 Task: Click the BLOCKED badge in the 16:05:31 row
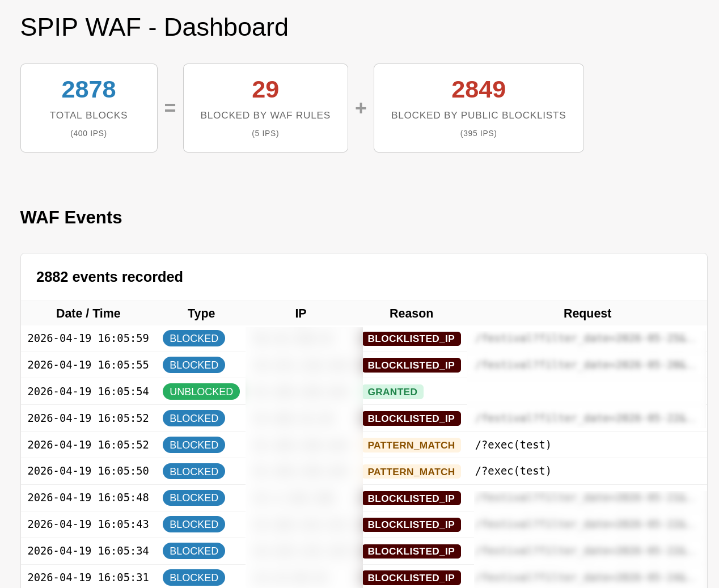click(x=193, y=578)
